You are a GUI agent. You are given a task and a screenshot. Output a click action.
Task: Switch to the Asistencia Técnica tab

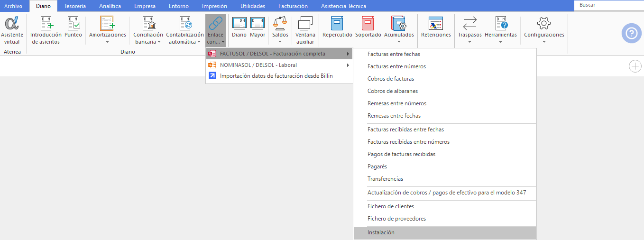click(343, 6)
